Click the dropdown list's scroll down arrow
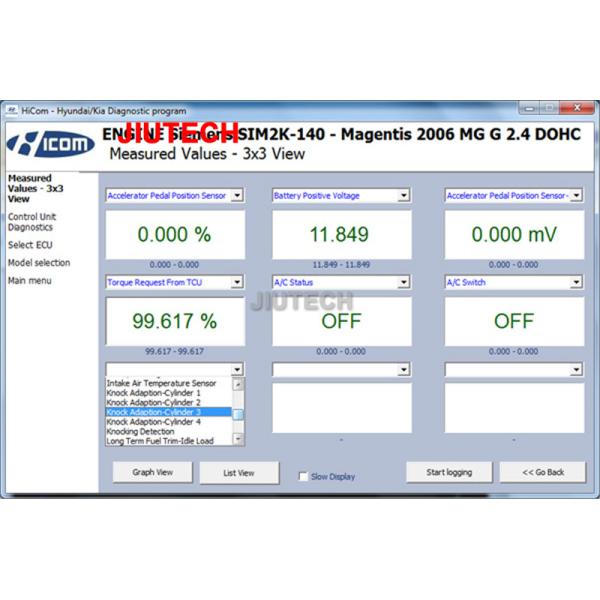600x600 pixels. pos(238,440)
